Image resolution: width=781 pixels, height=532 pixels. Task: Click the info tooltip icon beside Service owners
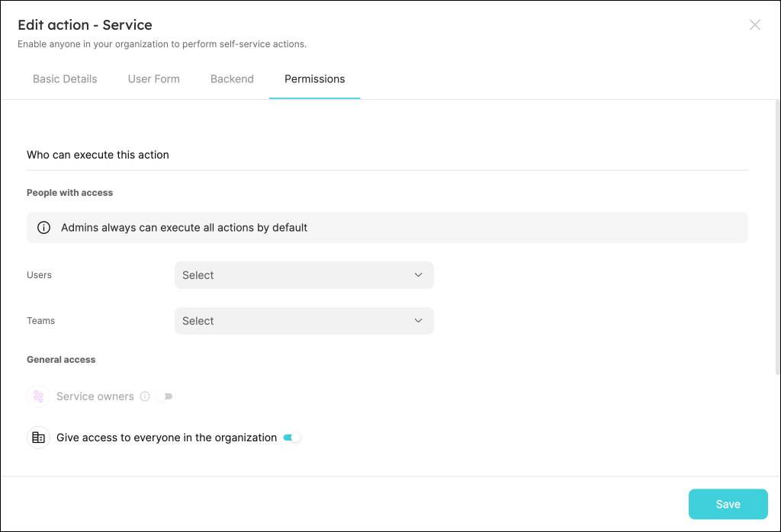pyautogui.click(x=145, y=396)
